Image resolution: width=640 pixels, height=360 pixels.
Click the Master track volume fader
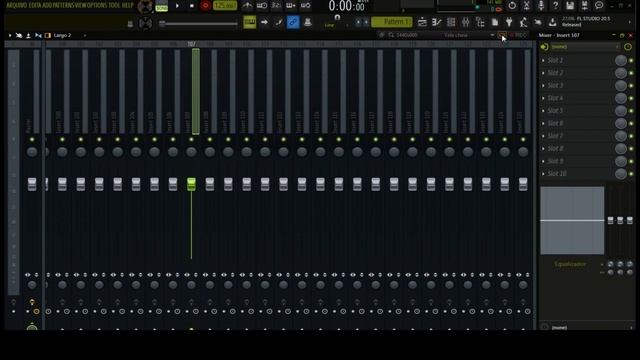pos(32,184)
